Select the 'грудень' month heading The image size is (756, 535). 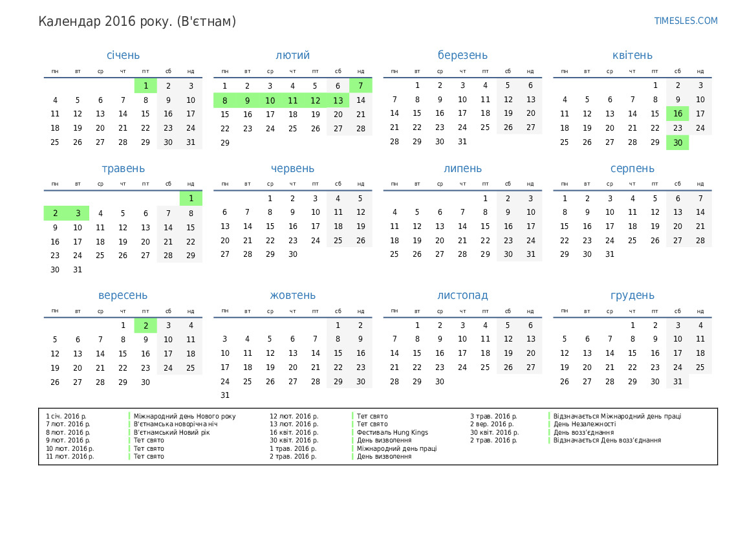click(x=632, y=296)
